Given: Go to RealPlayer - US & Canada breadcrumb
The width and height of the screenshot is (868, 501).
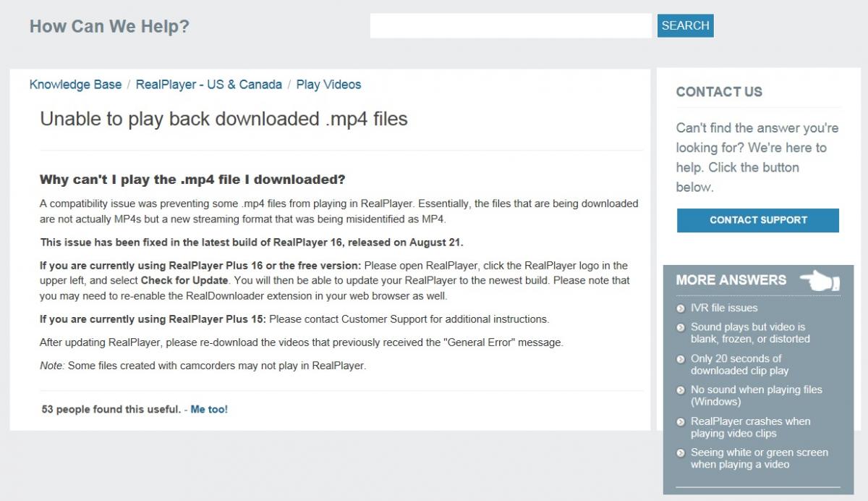Looking at the screenshot, I should click(208, 85).
